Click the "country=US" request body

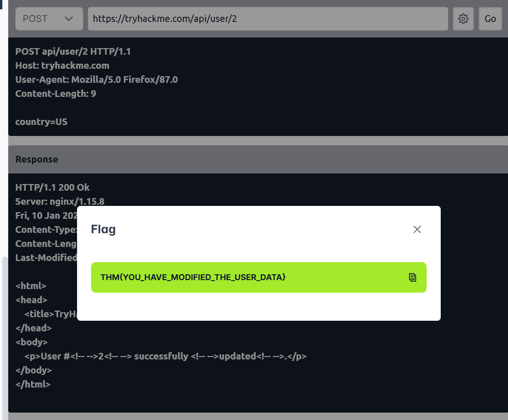tap(41, 122)
